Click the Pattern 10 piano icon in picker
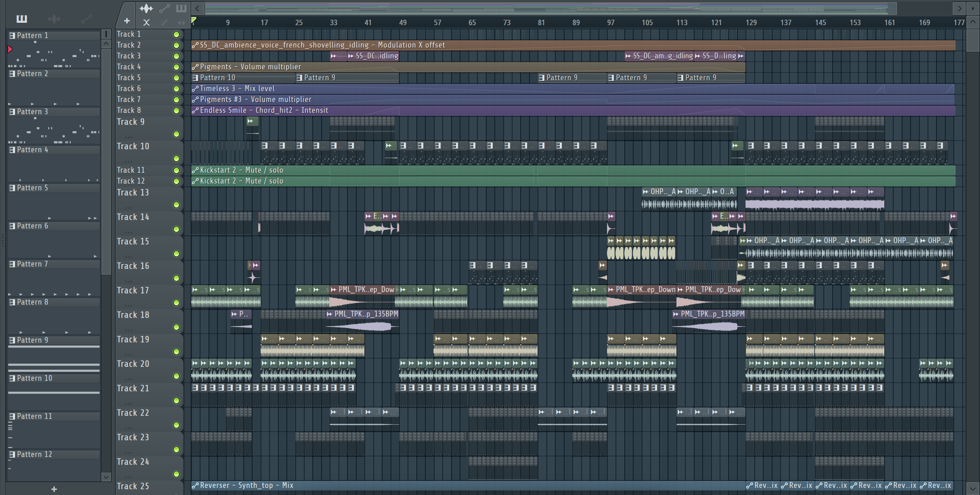Image resolution: width=980 pixels, height=495 pixels. pyautogui.click(x=12, y=378)
